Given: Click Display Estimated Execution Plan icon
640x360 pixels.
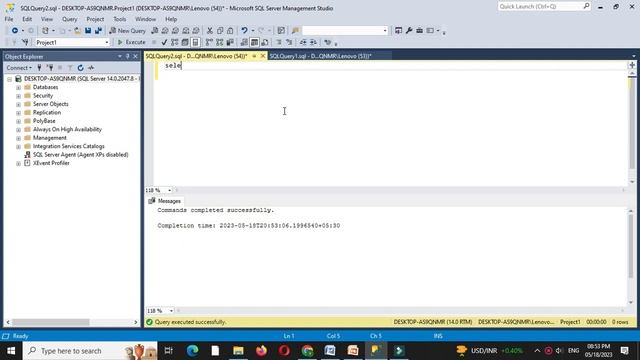Looking at the screenshot, I should point(175,42).
